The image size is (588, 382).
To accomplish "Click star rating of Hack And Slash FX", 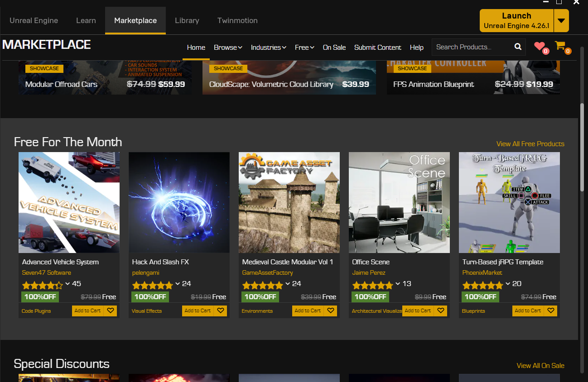I will click(x=152, y=285).
